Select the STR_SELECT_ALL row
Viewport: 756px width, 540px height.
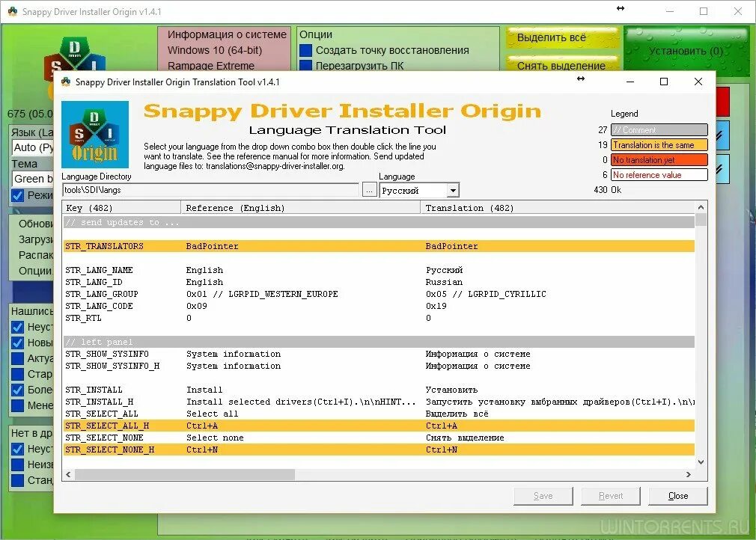tap(379, 414)
